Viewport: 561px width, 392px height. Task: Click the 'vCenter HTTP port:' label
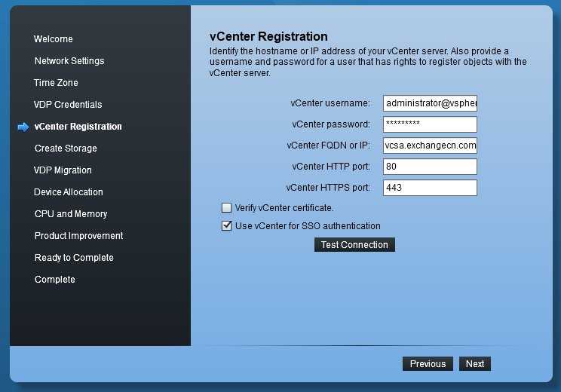coord(331,167)
